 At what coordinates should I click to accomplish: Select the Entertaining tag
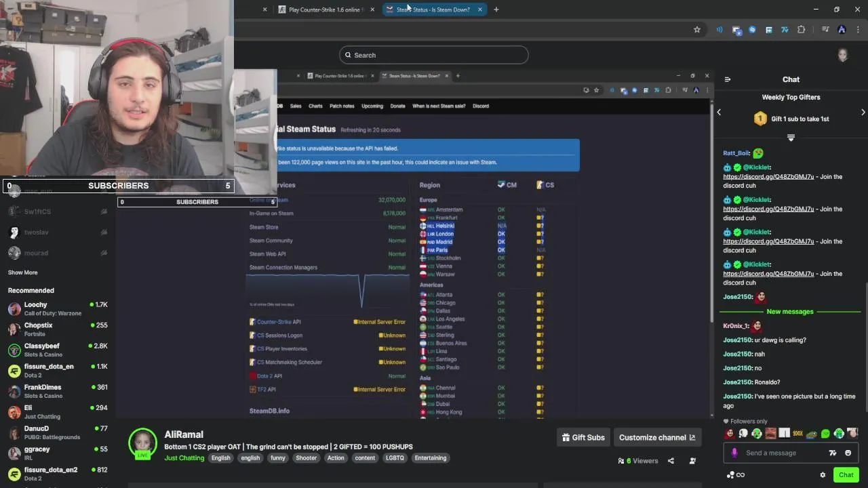pyautogui.click(x=431, y=458)
